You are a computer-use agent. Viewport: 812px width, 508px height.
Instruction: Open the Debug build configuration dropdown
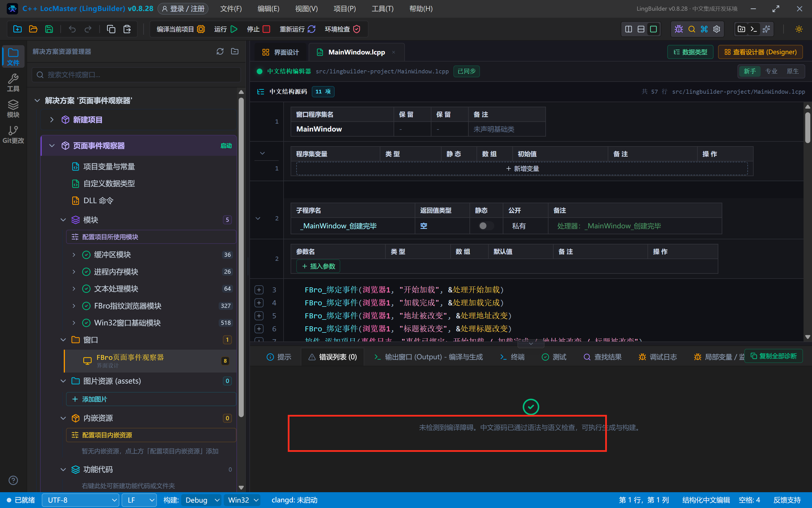pos(201,500)
